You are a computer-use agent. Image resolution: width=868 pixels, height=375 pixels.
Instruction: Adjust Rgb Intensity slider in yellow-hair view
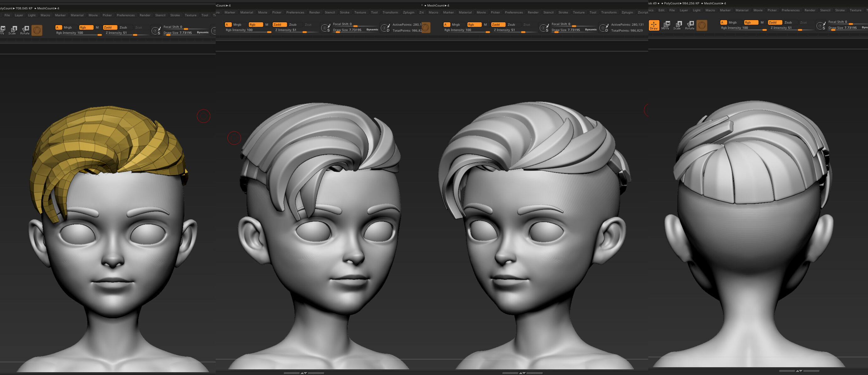pyautogui.click(x=79, y=33)
